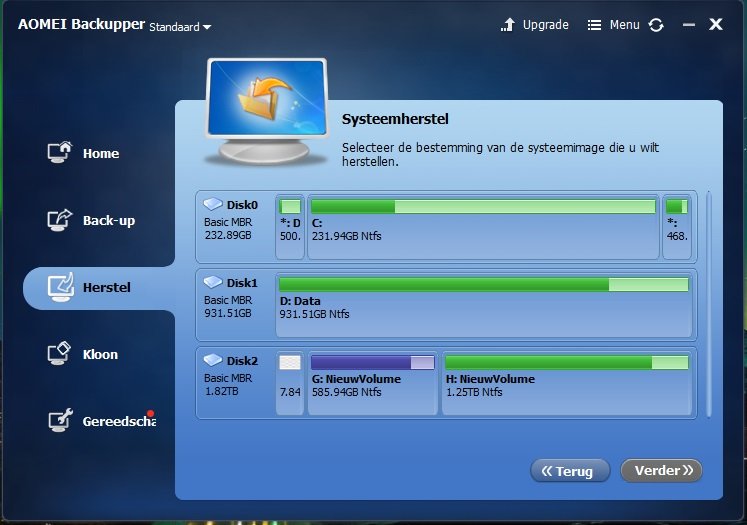The width and height of the screenshot is (747, 525).
Task: Click the Gereedschap wrench icon
Action: click(x=60, y=420)
